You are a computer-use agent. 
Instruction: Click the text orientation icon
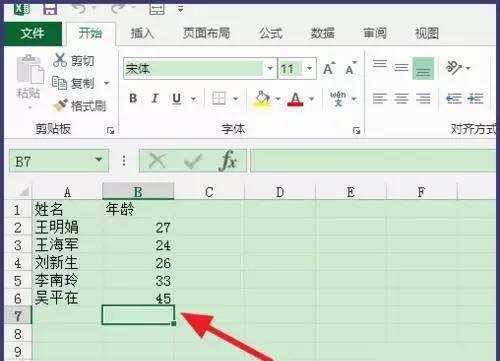(x=454, y=68)
